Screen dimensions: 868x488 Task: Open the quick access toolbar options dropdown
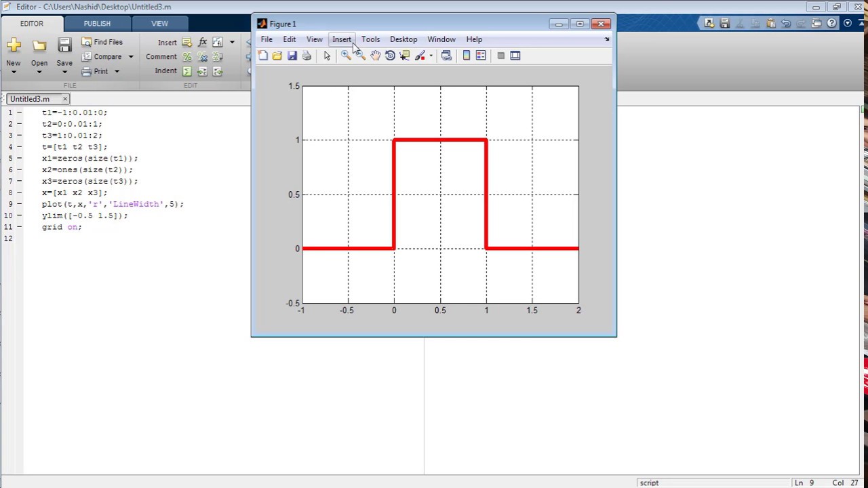point(848,24)
